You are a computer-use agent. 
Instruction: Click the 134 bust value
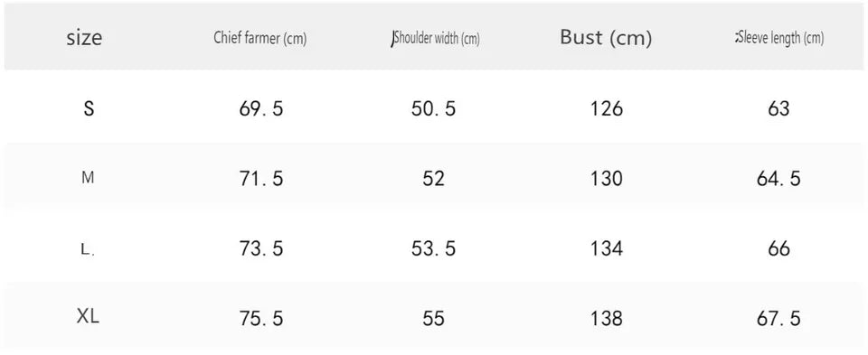pos(607,248)
